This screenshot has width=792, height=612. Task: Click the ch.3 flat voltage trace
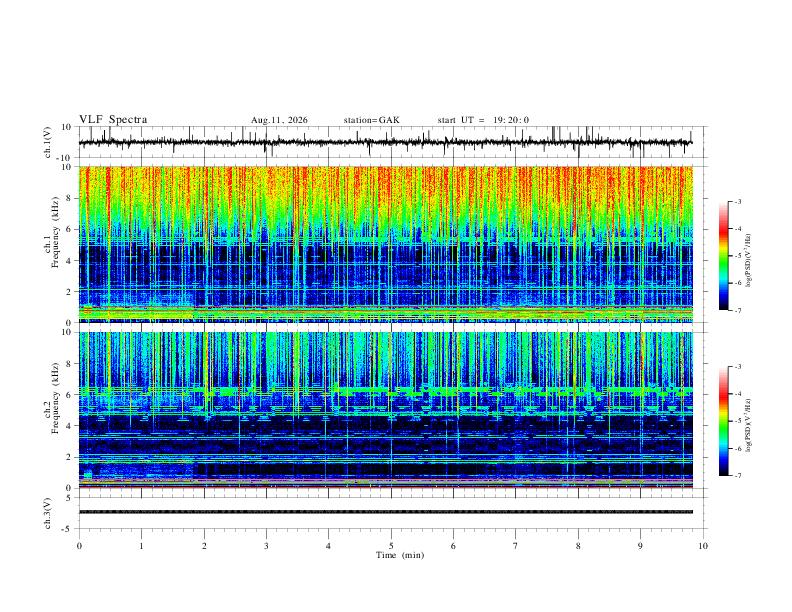pos(385,512)
